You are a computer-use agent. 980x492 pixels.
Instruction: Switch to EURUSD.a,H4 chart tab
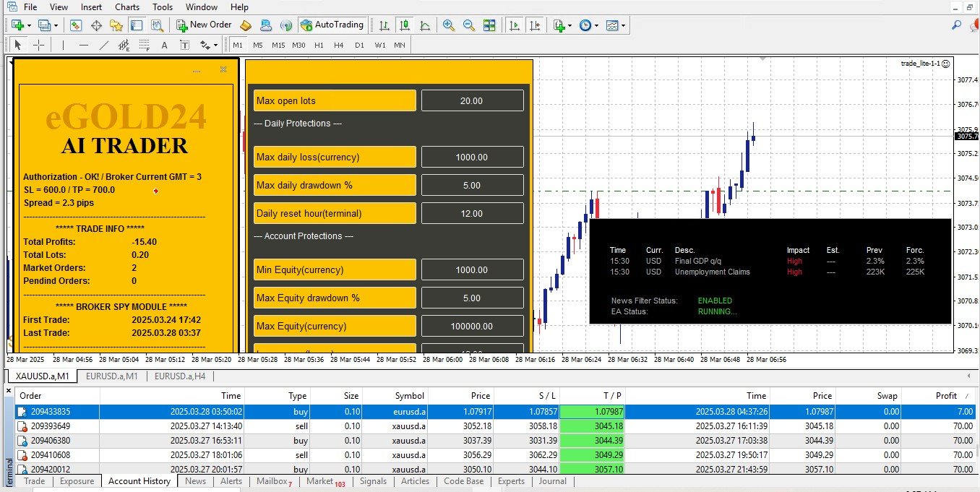(x=180, y=376)
